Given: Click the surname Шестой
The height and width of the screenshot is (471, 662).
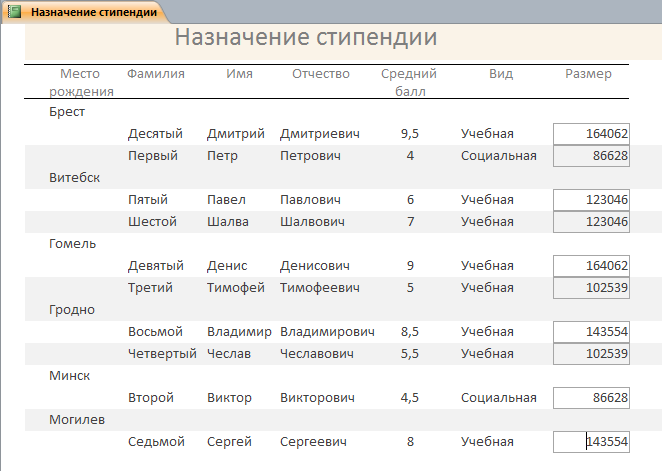Looking at the screenshot, I should (152, 222).
